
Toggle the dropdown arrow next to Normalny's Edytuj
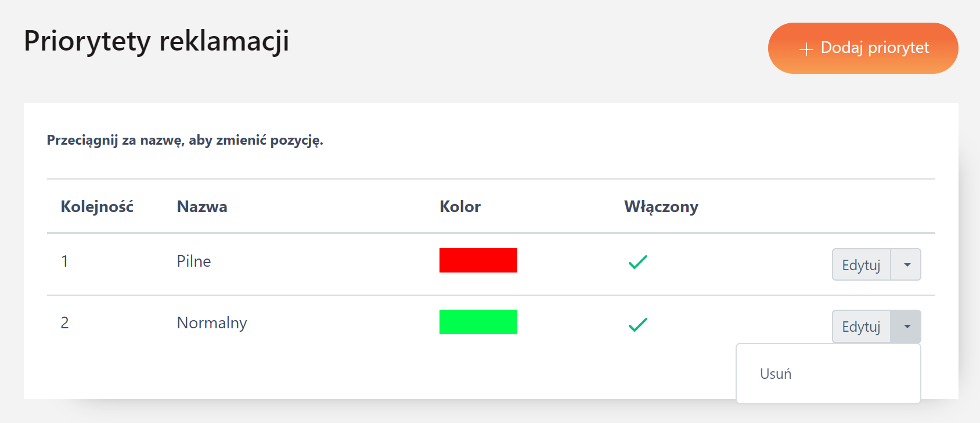pos(906,327)
